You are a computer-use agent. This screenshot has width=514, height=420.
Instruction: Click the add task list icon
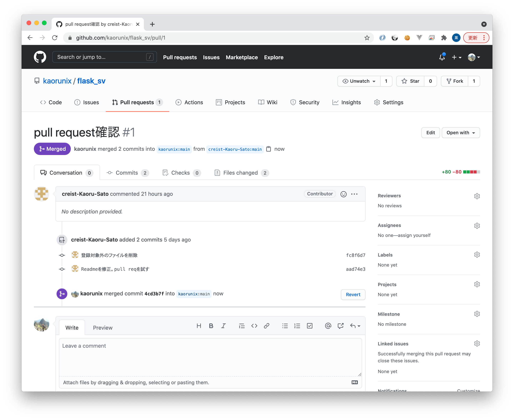[310, 326]
